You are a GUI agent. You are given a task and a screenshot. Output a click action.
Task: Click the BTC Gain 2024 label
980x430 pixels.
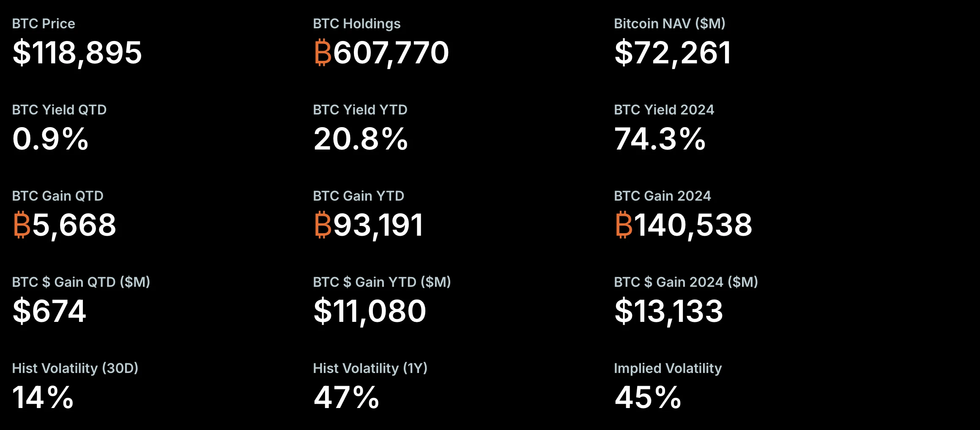pyautogui.click(x=662, y=196)
